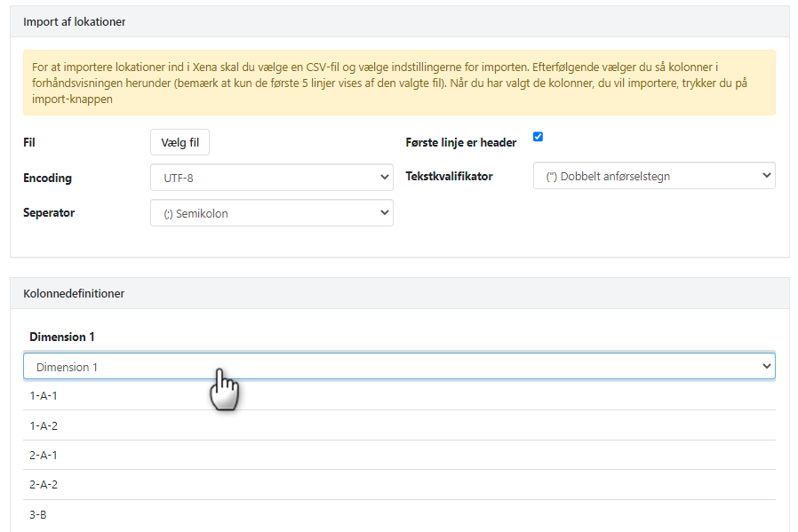The height and width of the screenshot is (532, 798).
Task: Open the Tekstkvalifikator dropdown
Action: pyautogui.click(x=653, y=176)
